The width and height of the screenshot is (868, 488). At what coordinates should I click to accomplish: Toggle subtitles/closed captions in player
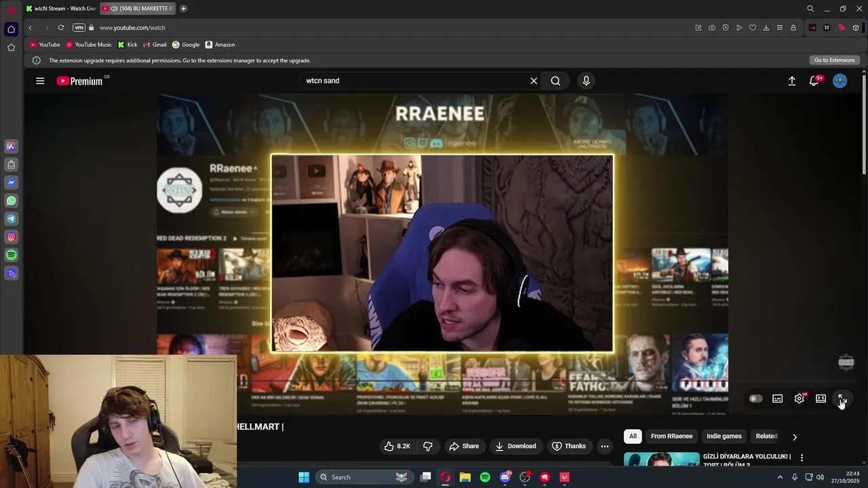tap(777, 399)
